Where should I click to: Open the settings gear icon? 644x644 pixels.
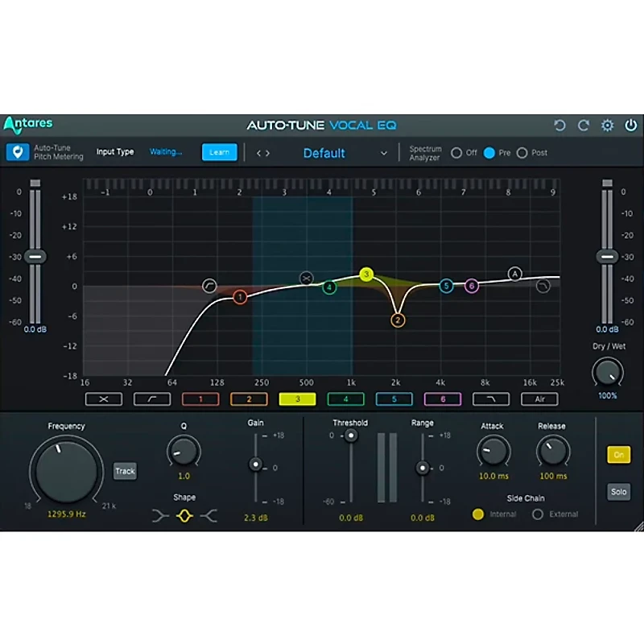pos(608,125)
